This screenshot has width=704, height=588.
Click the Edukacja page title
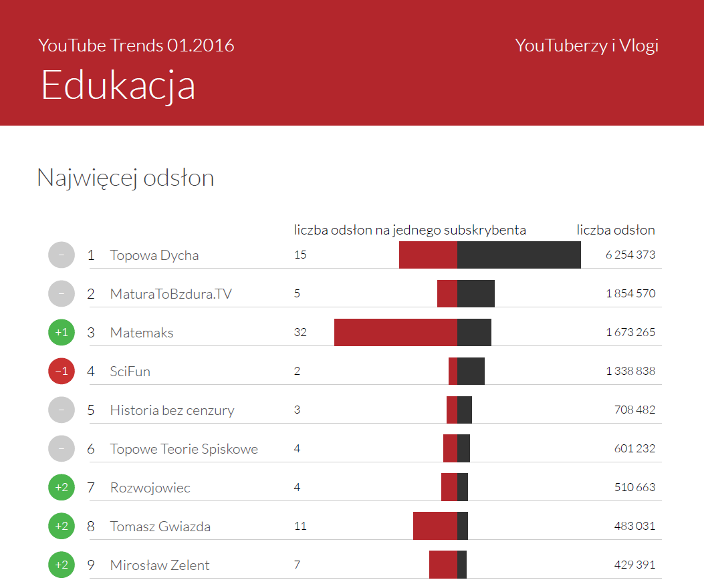[118, 86]
